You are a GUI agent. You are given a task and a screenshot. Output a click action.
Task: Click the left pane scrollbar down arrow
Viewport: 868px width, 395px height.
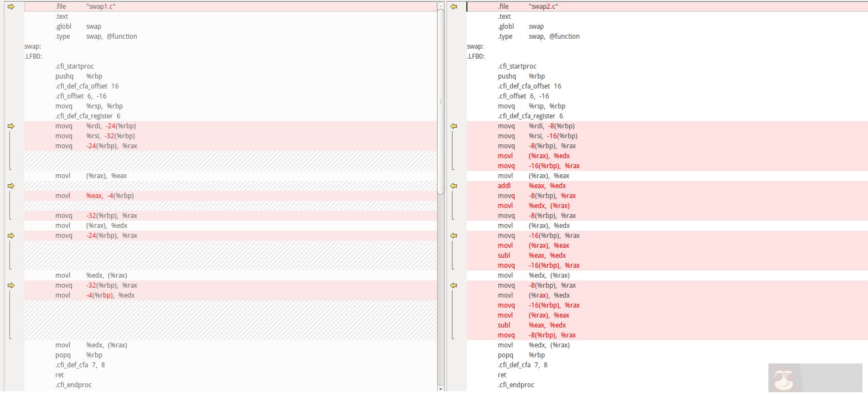440,388
